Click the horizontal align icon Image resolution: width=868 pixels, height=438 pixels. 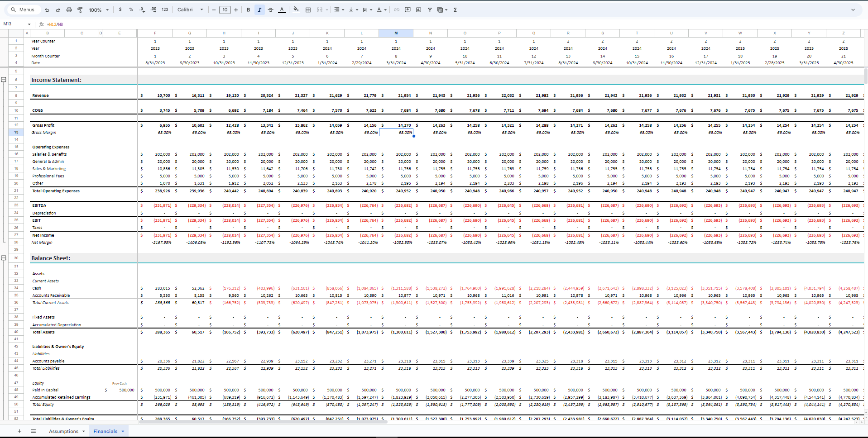point(337,10)
